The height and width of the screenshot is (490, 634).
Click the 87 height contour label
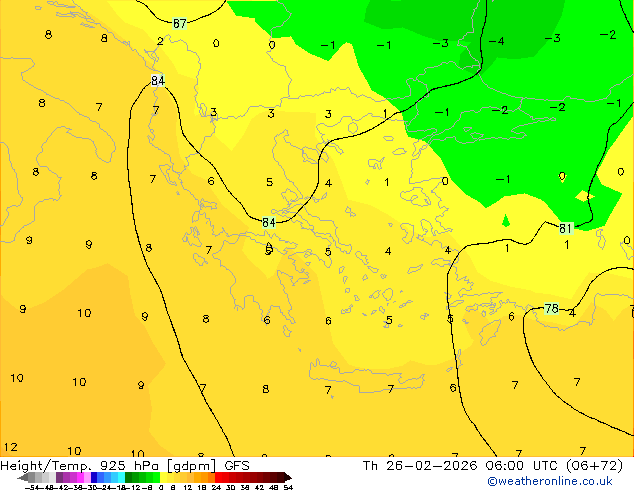[x=180, y=23]
